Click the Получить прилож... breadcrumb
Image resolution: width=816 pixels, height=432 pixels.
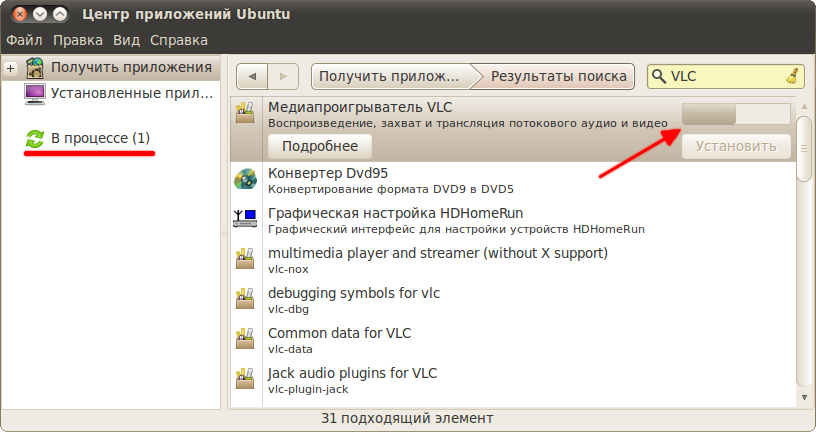click(x=390, y=77)
